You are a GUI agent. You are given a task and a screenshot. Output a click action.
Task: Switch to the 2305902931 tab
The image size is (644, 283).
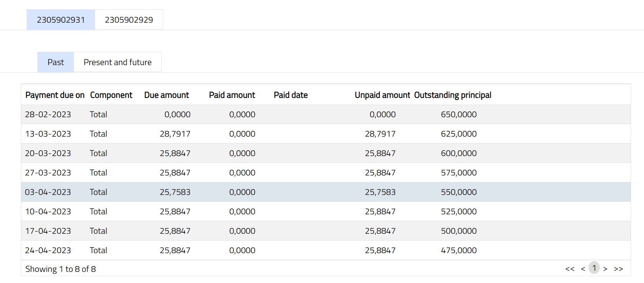(60, 20)
